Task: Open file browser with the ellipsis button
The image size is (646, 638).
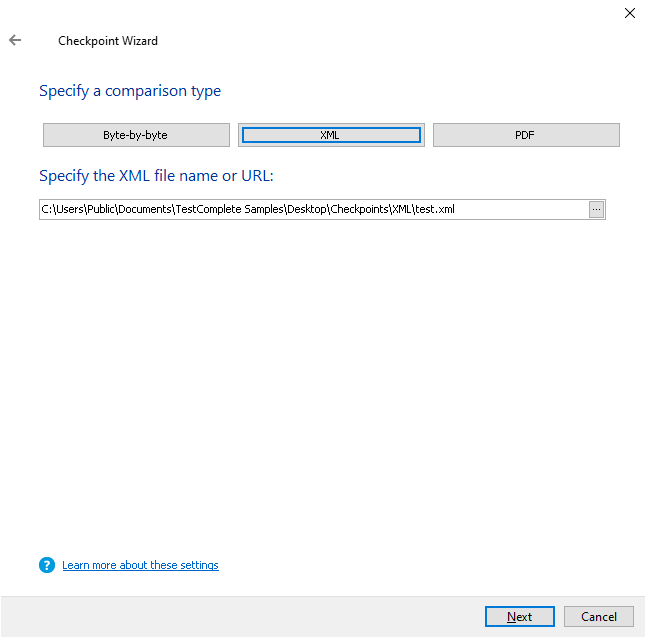Action: point(596,209)
